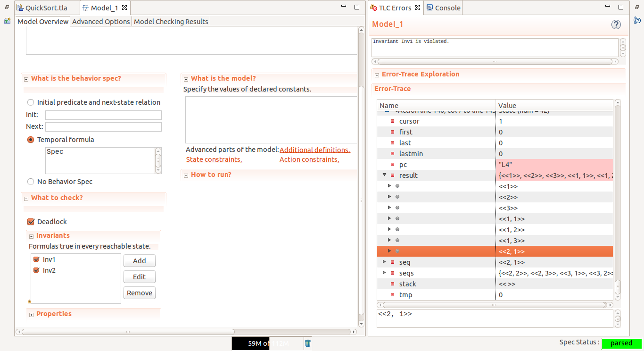
Task: Open the Additional definitions link
Action: (x=315, y=150)
